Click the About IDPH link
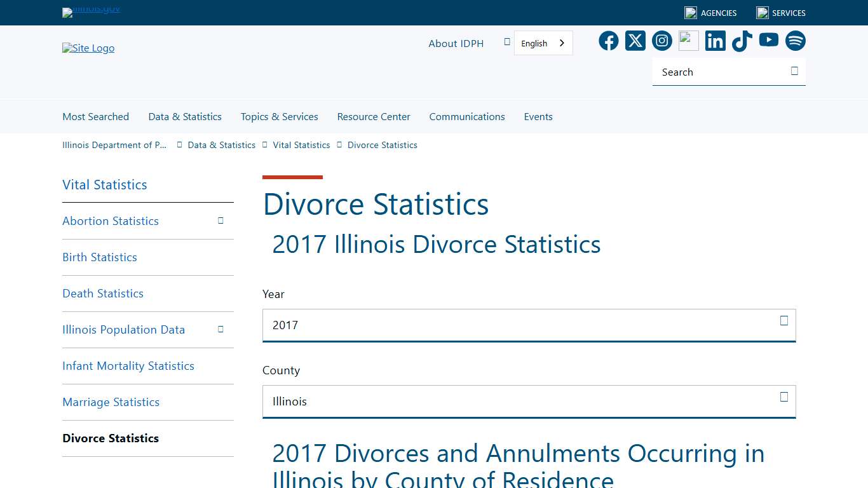 456,43
